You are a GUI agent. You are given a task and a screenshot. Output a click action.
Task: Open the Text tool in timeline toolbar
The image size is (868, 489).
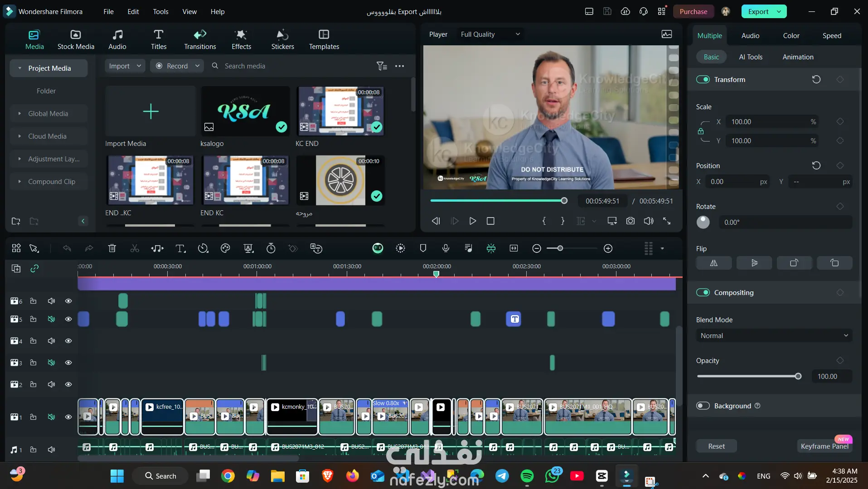(x=180, y=248)
